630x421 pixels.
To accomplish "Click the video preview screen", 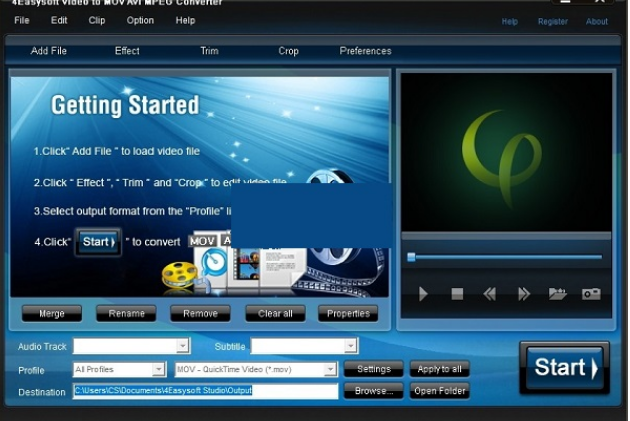I will tap(506, 152).
